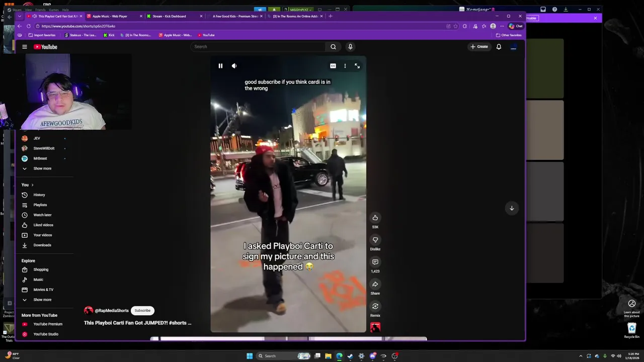644x362 pixels.
Task: Go back in the browser
Action: (x=19, y=26)
